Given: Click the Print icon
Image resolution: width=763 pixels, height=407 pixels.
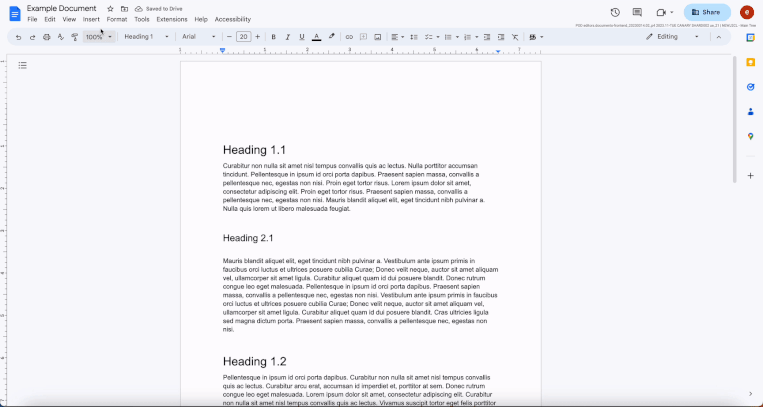Looking at the screenshot, I should tap(47, 37).
